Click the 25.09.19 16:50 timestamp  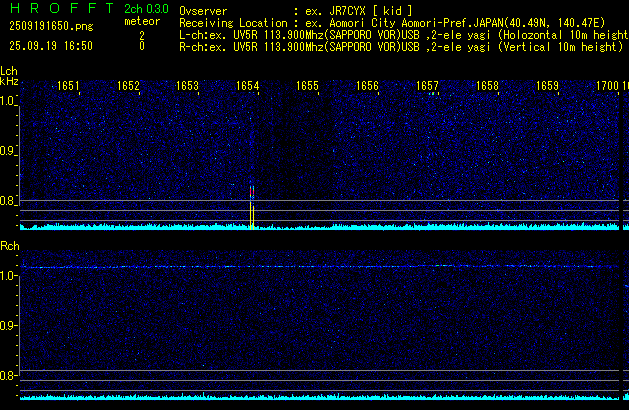(x=50, y=46)
